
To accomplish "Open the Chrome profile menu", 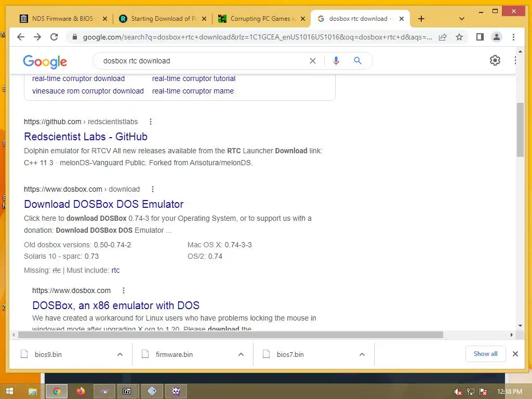I will 496,37.
